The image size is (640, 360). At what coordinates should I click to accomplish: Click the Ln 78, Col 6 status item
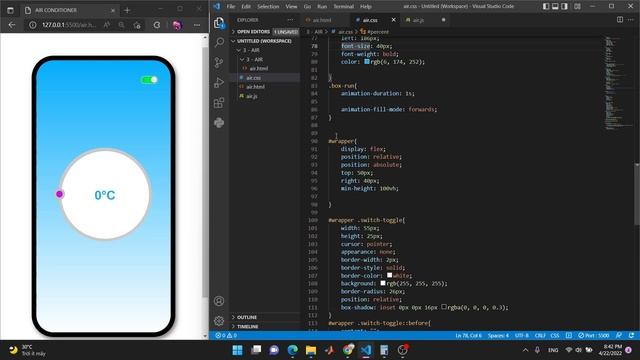[x=468, y=336]
